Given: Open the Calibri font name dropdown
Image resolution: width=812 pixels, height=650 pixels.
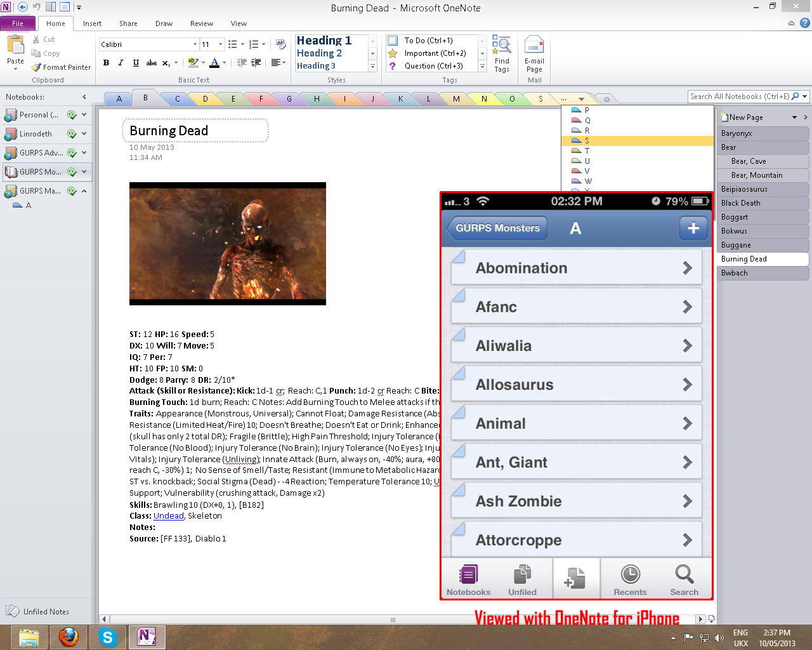Looking at the screenshot, I should 195,44.
